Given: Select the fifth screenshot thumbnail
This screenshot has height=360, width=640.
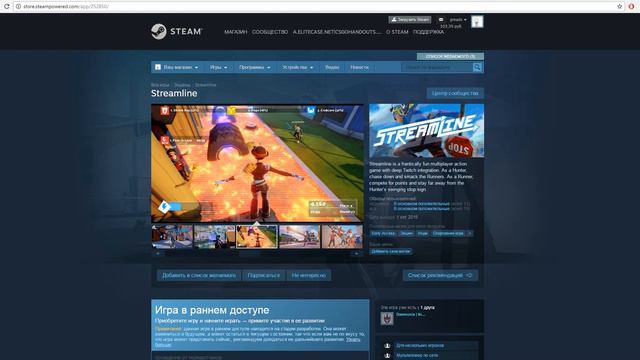Looking at the screenshot, I should point(342,236).
